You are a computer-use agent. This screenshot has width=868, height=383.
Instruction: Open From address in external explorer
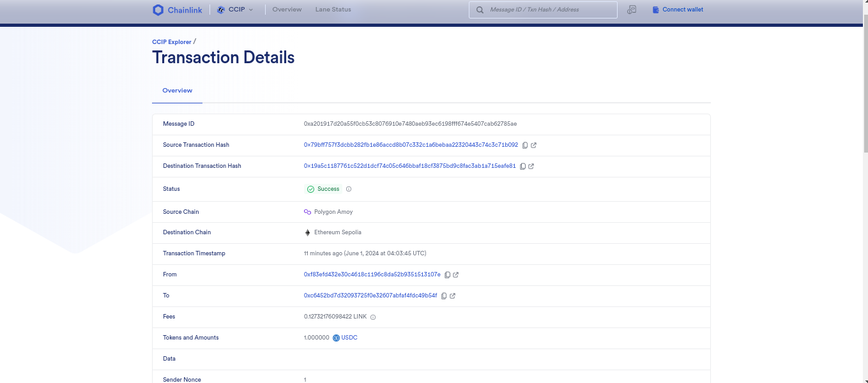(x=456, y=275)
